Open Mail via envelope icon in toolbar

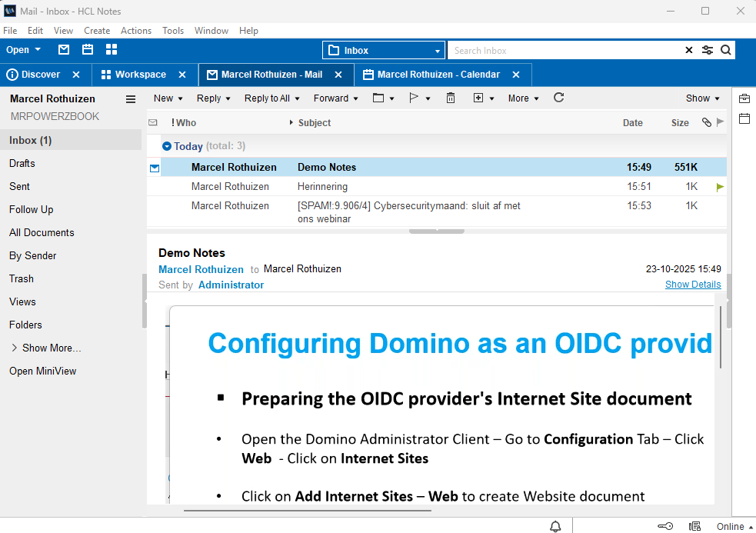point(64,50)
